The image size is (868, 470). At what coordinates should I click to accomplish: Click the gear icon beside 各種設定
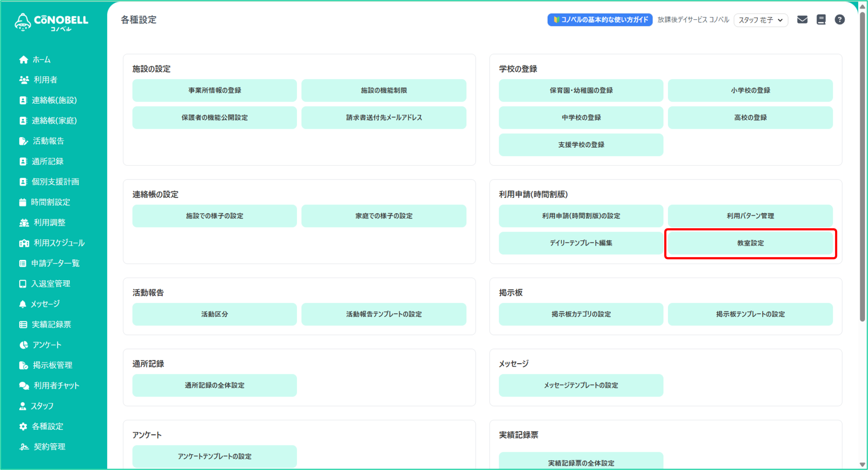(x=23, y=426)
